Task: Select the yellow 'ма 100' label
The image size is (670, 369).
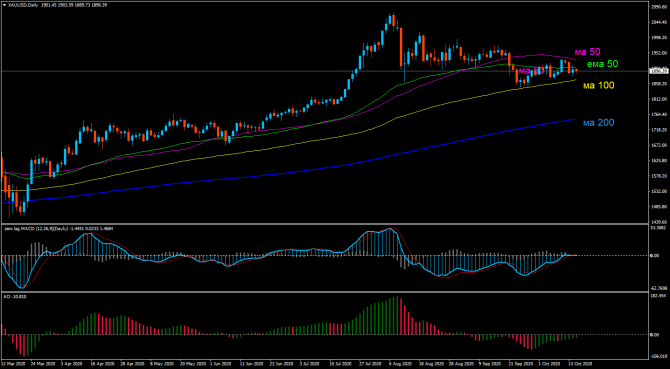Action: (x=599, y=85)
